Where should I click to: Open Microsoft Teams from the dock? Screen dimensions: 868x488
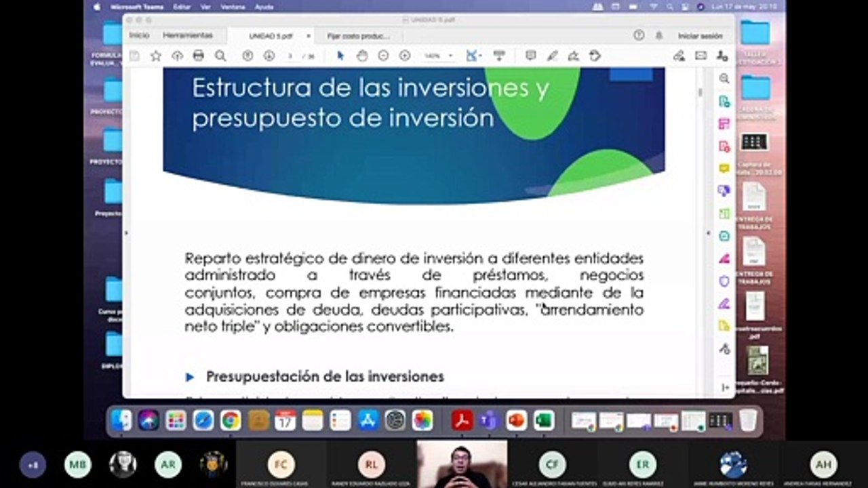pos(489,421)
